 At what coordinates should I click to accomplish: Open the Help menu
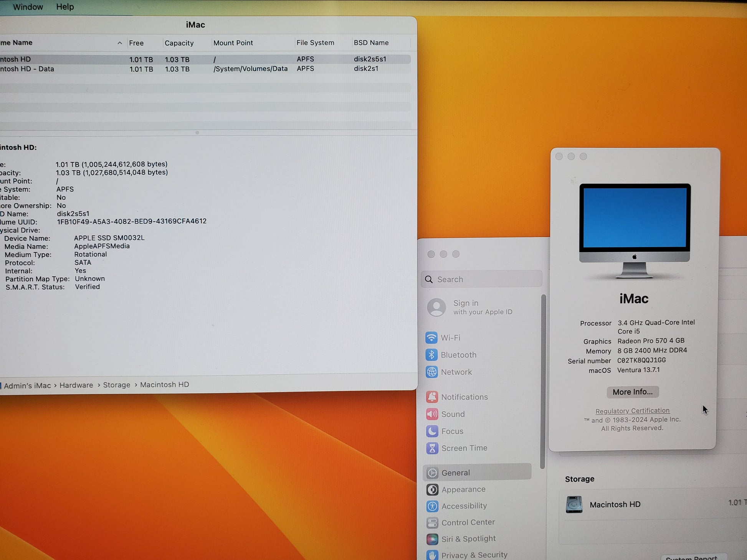click(x=65, y=7)
